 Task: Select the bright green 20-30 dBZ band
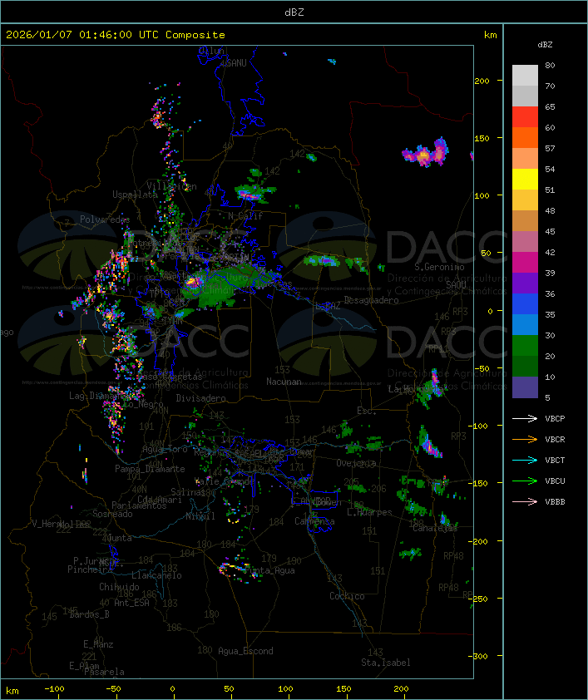(x=525, y=346)
